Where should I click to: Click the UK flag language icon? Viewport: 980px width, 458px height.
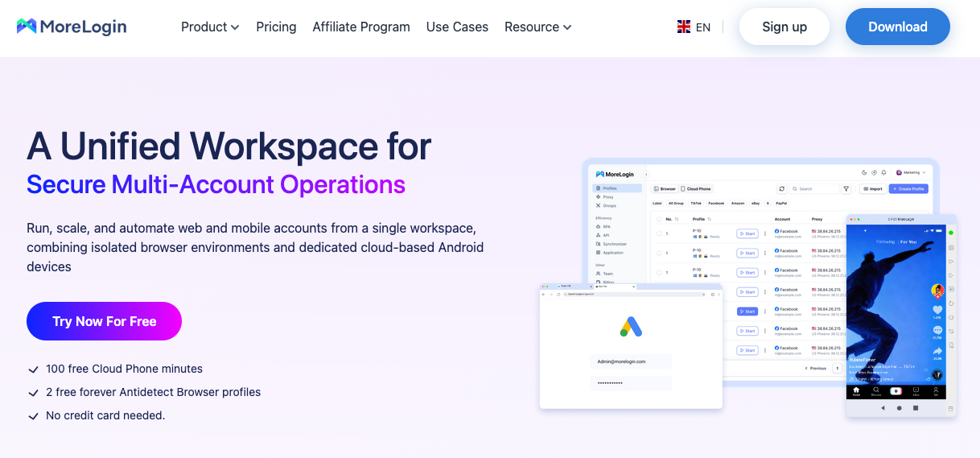click(x=684, y=27)
